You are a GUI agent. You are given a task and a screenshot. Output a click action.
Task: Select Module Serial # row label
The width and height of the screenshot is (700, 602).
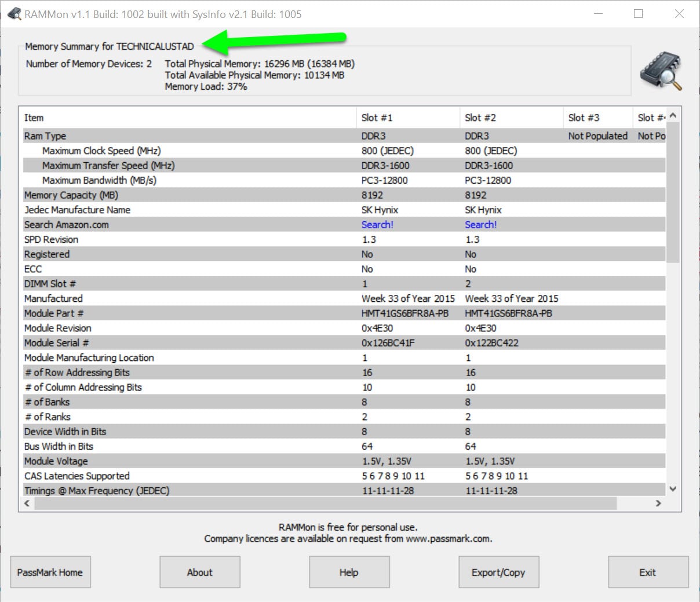coord(56,343)
